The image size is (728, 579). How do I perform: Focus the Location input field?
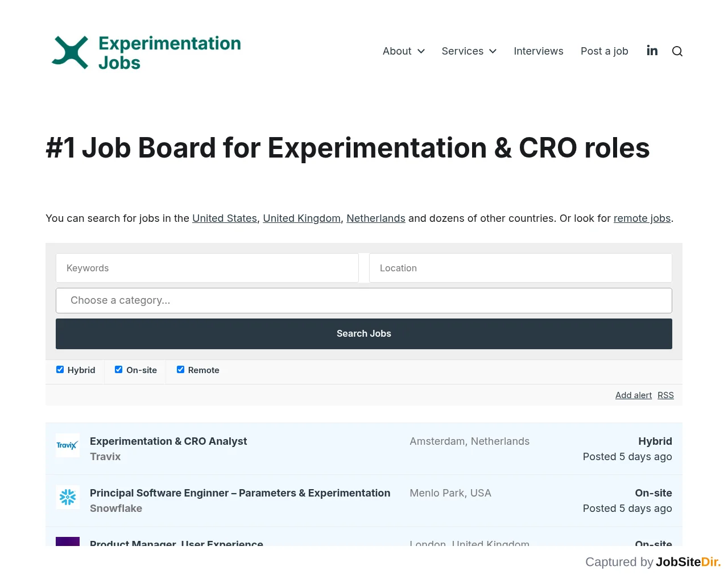pos(520,268)
